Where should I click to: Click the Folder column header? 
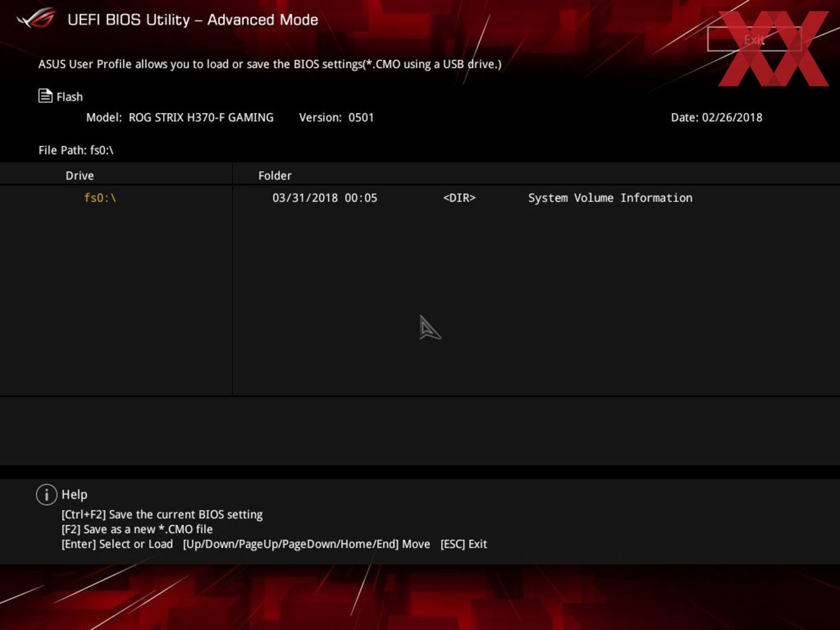[x=275, y=175]
